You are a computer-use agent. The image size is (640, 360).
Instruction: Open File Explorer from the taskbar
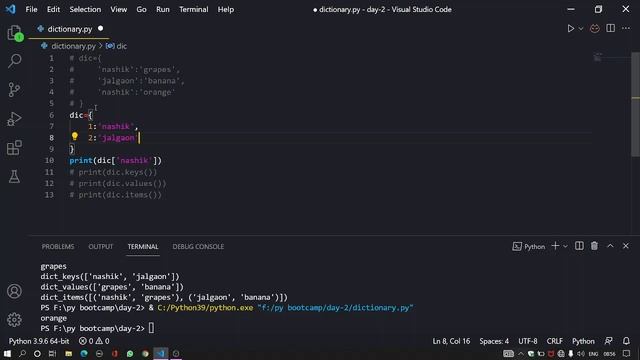click(x=69, y=353)
